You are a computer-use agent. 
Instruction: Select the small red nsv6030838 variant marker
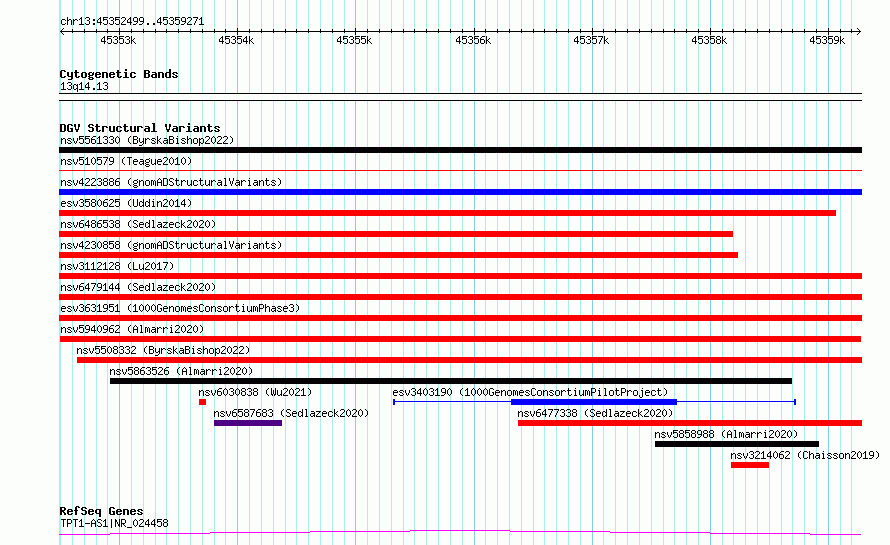pos(202,402)
